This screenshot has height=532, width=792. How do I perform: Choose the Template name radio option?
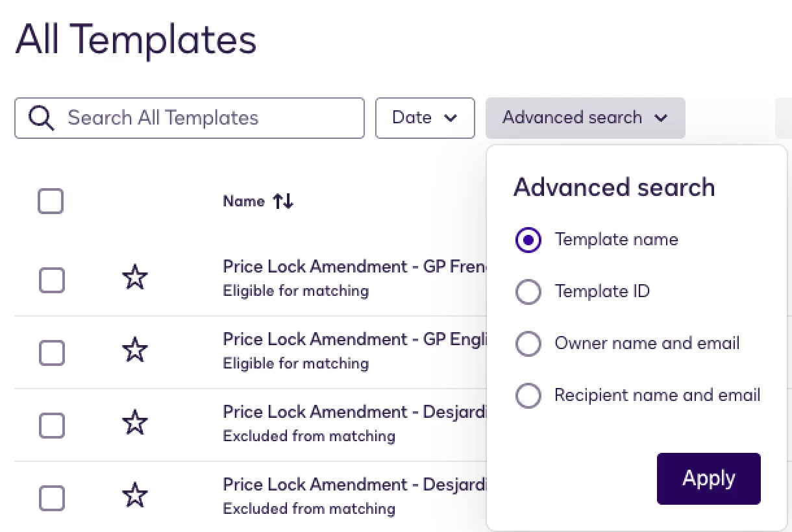pos(528,240)
